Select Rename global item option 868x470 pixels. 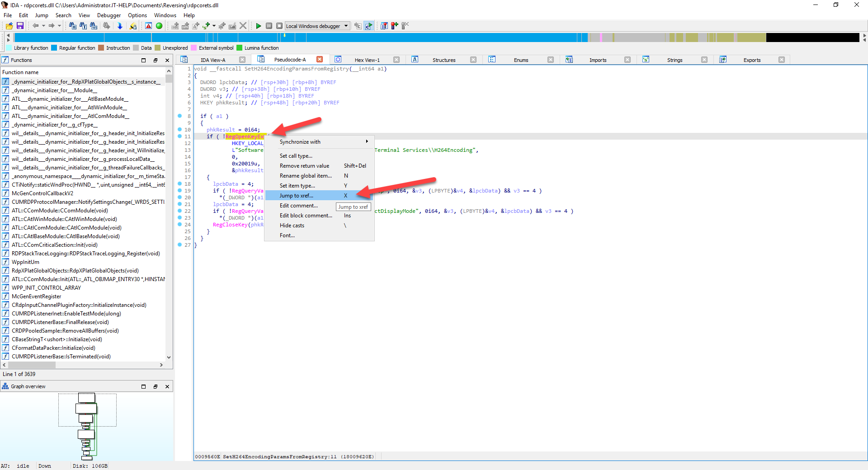(x=305, y=175)
